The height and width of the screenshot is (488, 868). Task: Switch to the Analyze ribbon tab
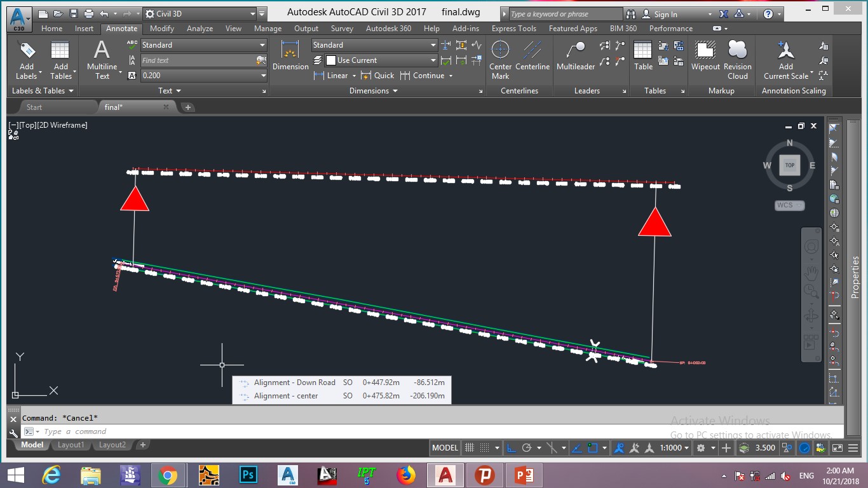point(200,29)
